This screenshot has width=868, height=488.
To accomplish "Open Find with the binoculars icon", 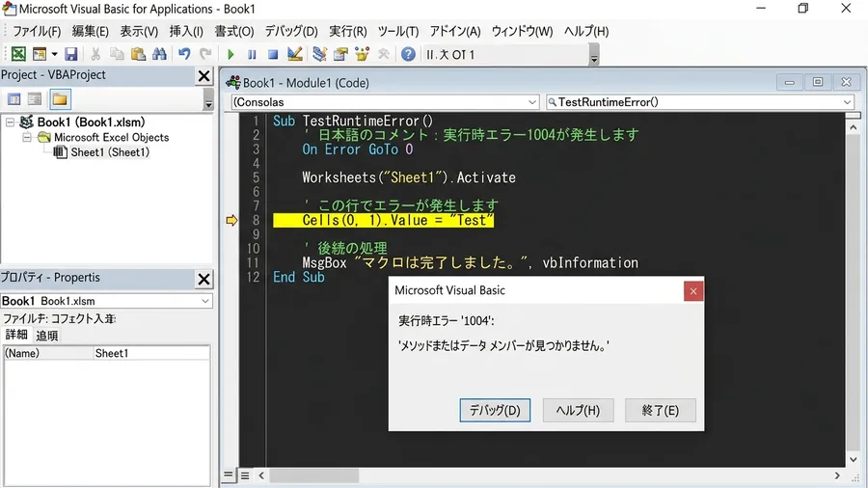I will point(159,54).
